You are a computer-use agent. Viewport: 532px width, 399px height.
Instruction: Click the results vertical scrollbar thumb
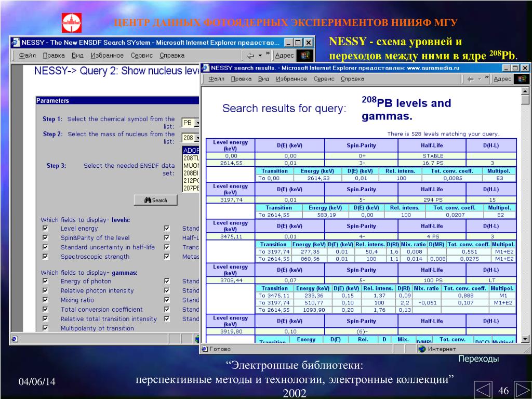tap(525, 99)
